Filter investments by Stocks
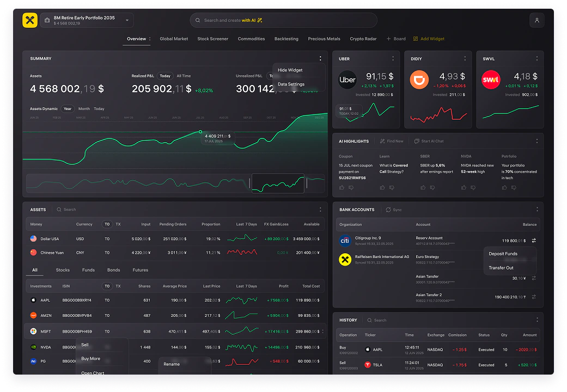This screenshot has height=392, width=567. [x=63, y=269]
